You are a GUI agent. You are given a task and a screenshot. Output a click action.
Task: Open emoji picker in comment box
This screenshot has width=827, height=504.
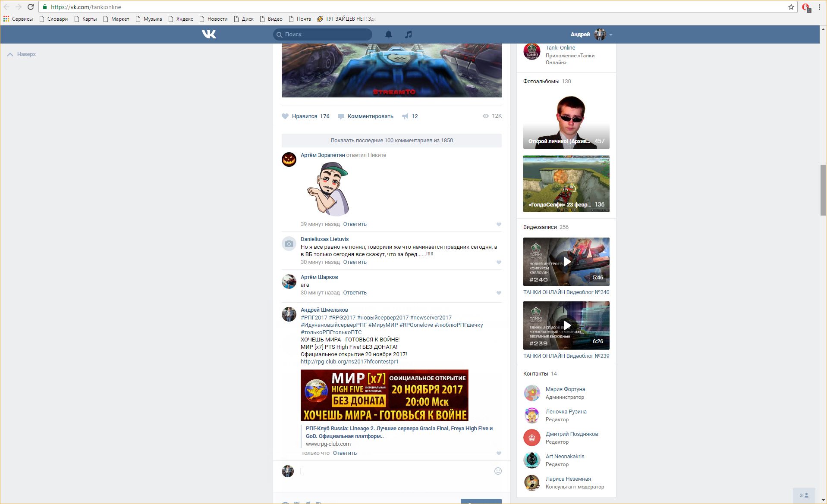point(497,471)
